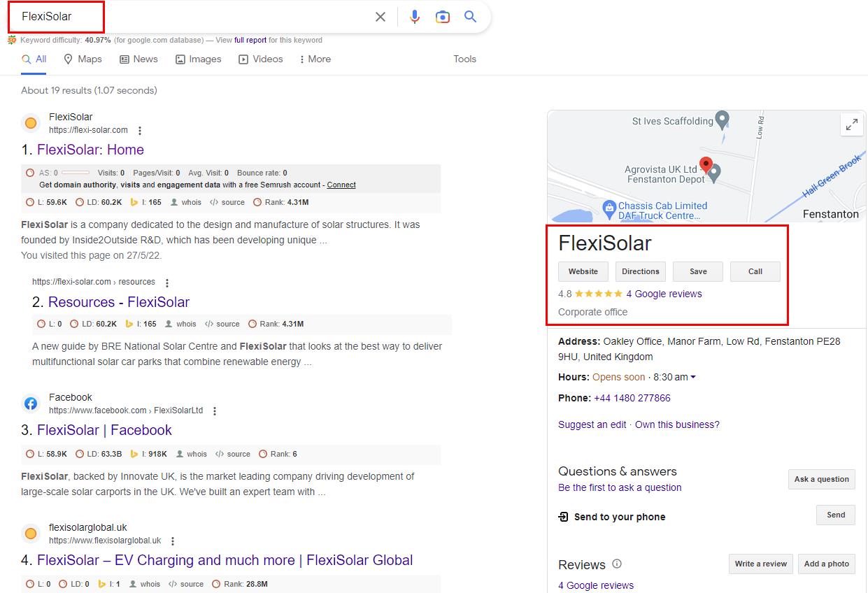This screenshot has height=593, width=868.
Task: Open the More search options menu
Action: (315, 59)
